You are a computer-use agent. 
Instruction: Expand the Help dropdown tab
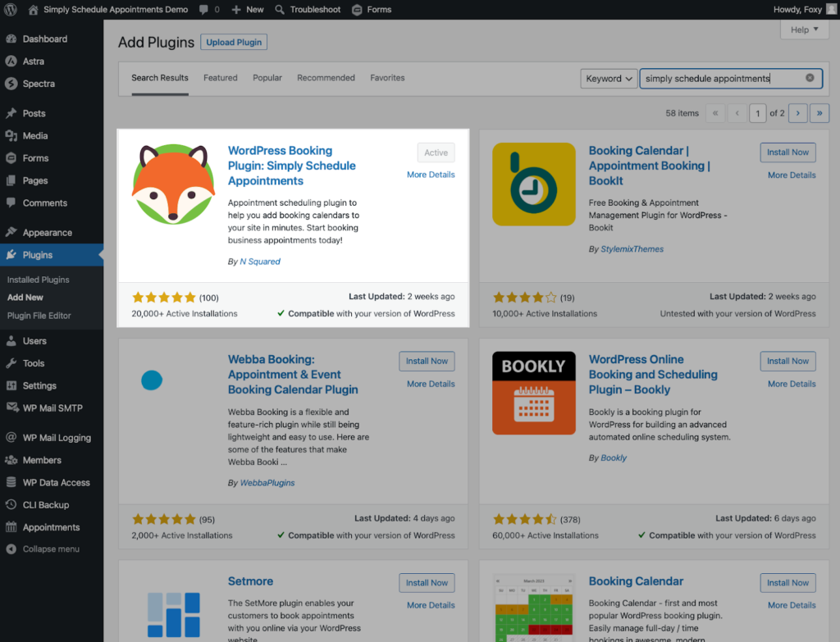pyautogui.click(x=804, y=30)
